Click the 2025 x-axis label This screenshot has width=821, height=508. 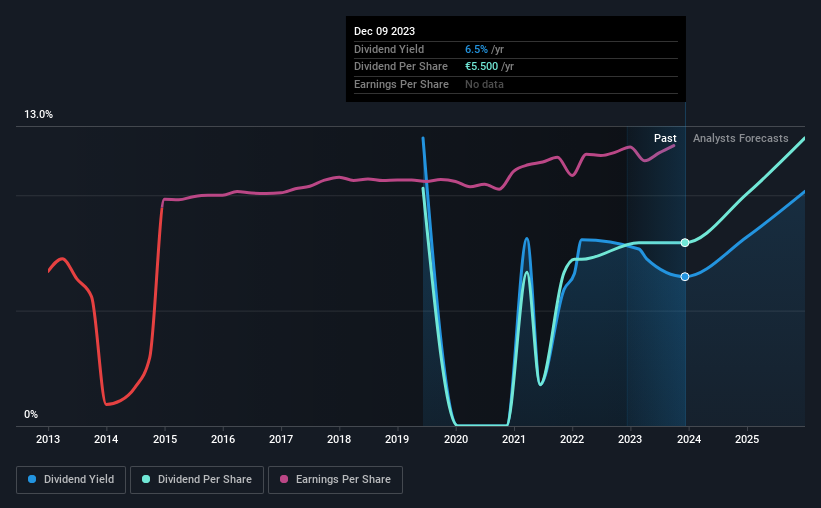(747, 439)
